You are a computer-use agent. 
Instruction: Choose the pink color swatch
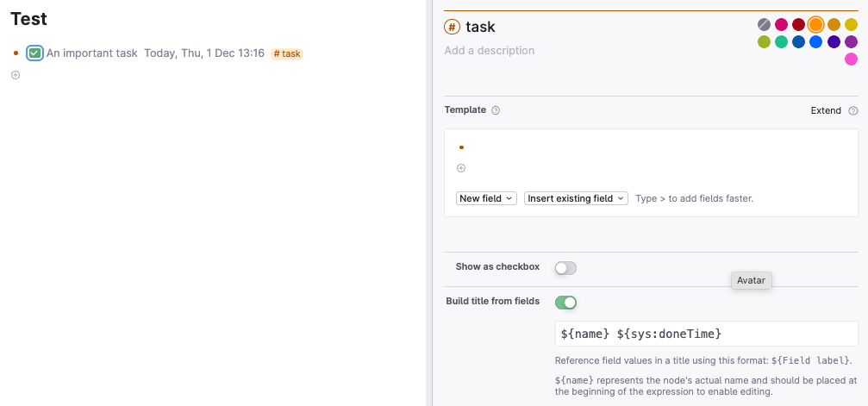coord(852,59)
